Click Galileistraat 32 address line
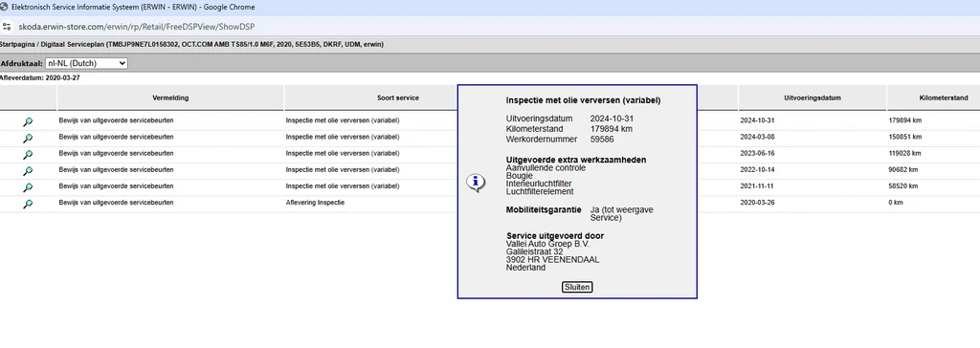The image size is (980, 348). tap(534, 251)
